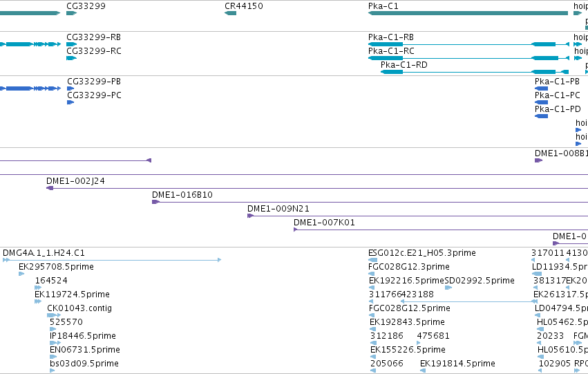Screen dimensions: 588x374
Task: Click the CG33299-RC transcript label
Action: (x=94, y=51)
